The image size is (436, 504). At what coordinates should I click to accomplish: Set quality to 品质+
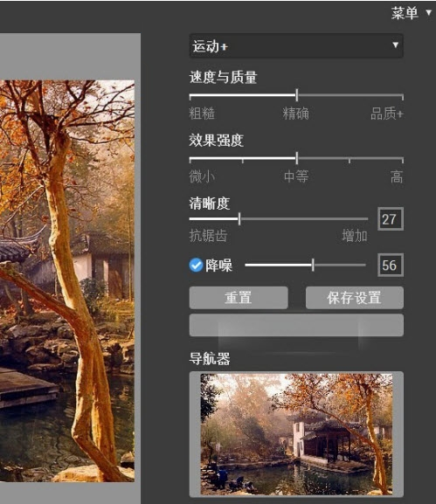[x=386, y=114]
